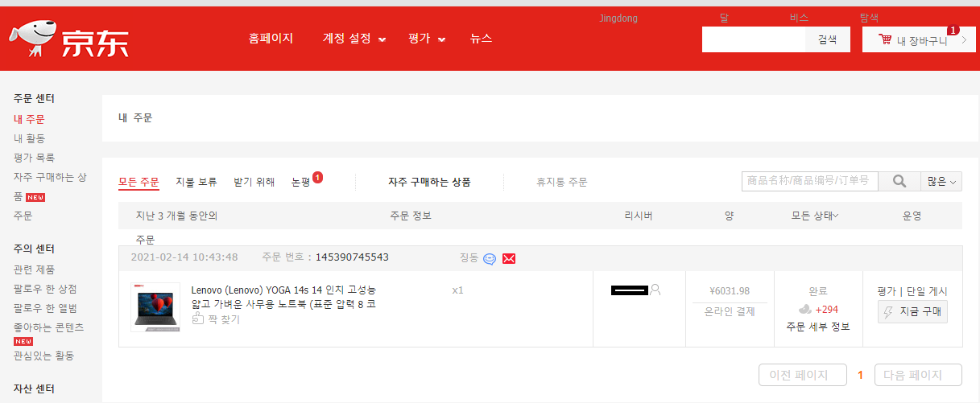Open 관심있는 활동 in sidebar

point(43,356)
